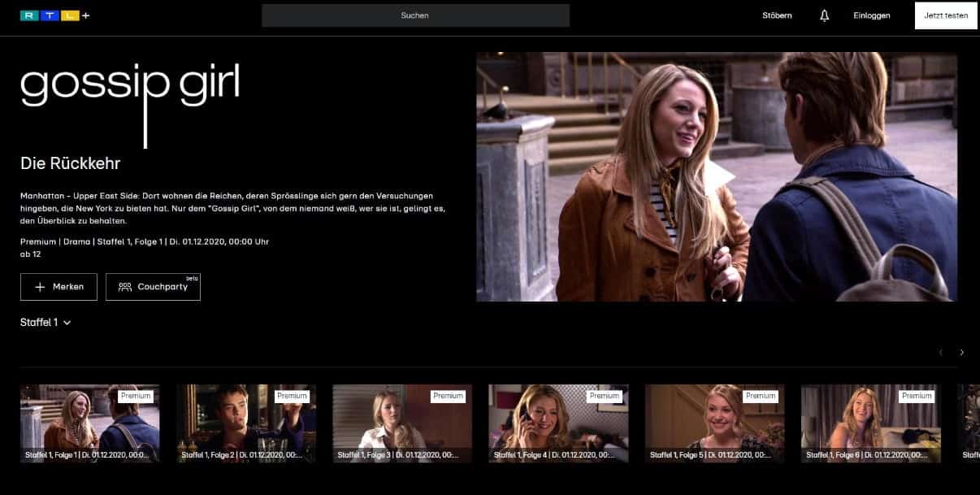The width and height of the screenshot is (980, 495).
Task: Open episode thumbnail Staffel 1, Folge 3
Action: [x=402, y=423]
